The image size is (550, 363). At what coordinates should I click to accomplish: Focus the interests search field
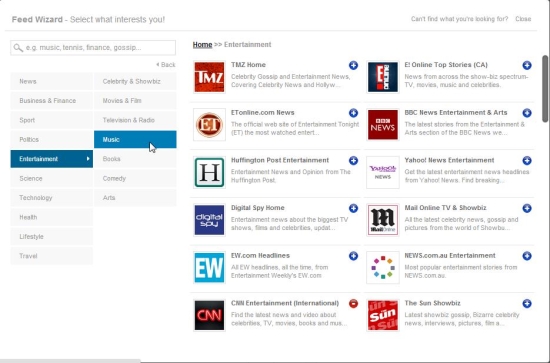point(93,48)
